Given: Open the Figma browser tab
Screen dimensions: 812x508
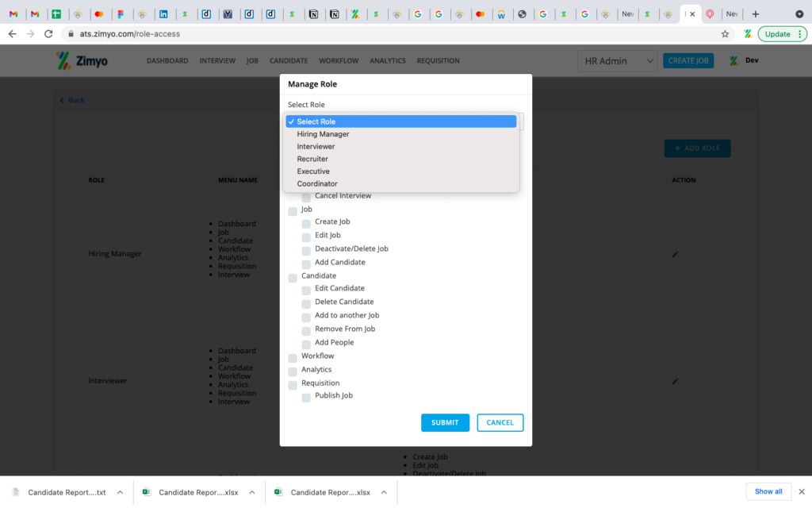Looking at the screenshot, I should pos(121,14).
